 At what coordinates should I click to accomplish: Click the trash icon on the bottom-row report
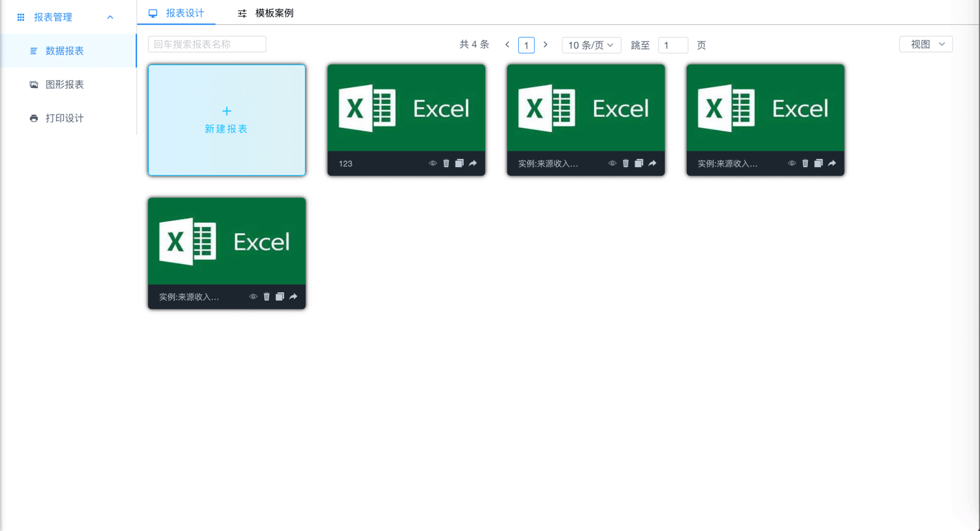click(266, 297)
